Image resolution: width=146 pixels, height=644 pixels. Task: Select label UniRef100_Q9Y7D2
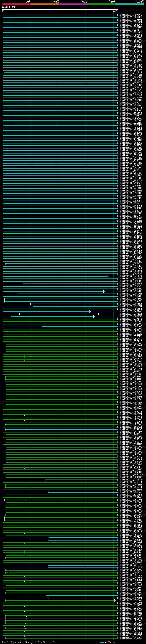pyautogui.click(x=131, y=356)
